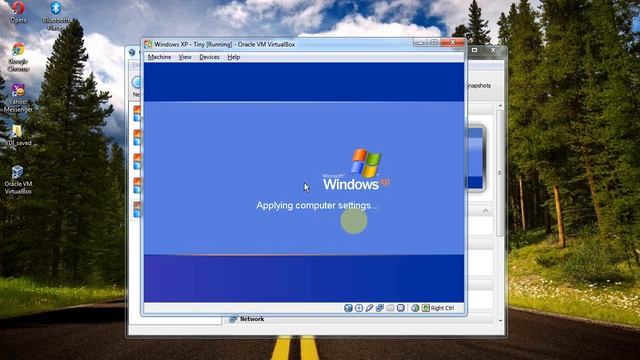
Task: Open the VDI_saved desktop folder
Action: pos(18,135)
